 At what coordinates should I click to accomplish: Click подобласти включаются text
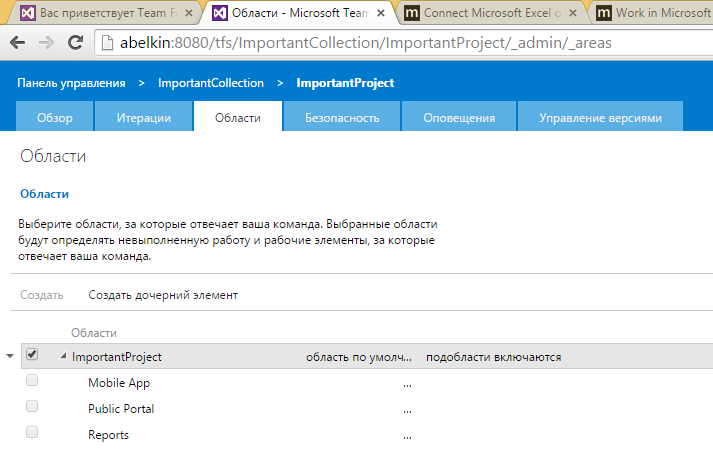493,357
